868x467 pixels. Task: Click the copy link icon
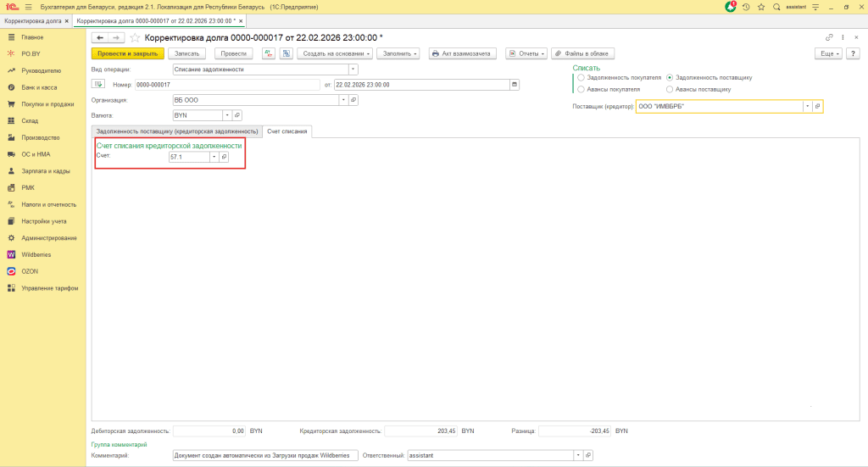pos(829,37)
